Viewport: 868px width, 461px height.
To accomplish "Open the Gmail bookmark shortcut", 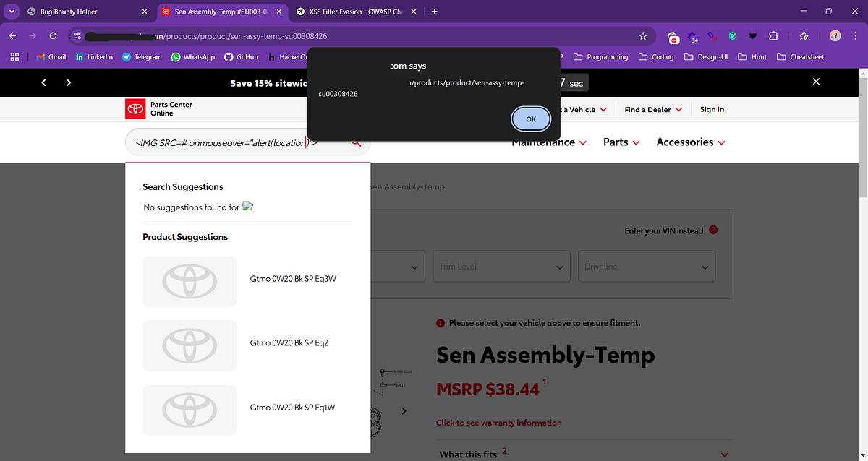I will point(51,56).
